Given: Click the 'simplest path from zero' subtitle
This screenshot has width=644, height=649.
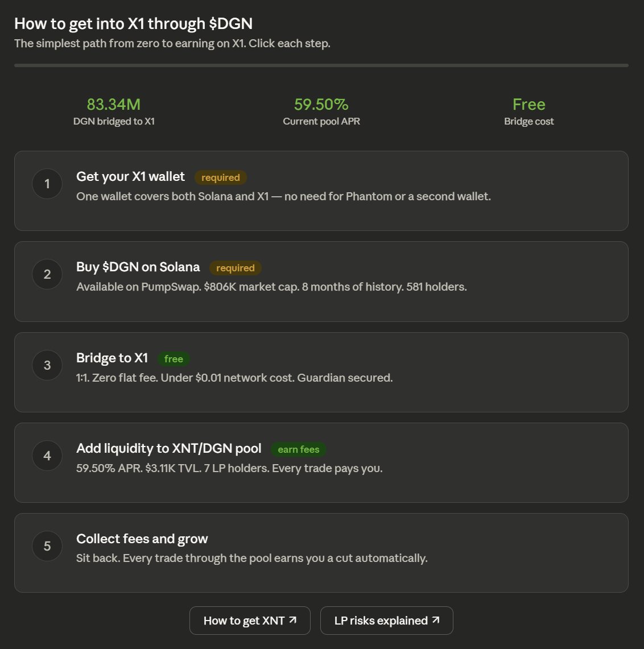Looking at the screenshot, I should [172, 43].
